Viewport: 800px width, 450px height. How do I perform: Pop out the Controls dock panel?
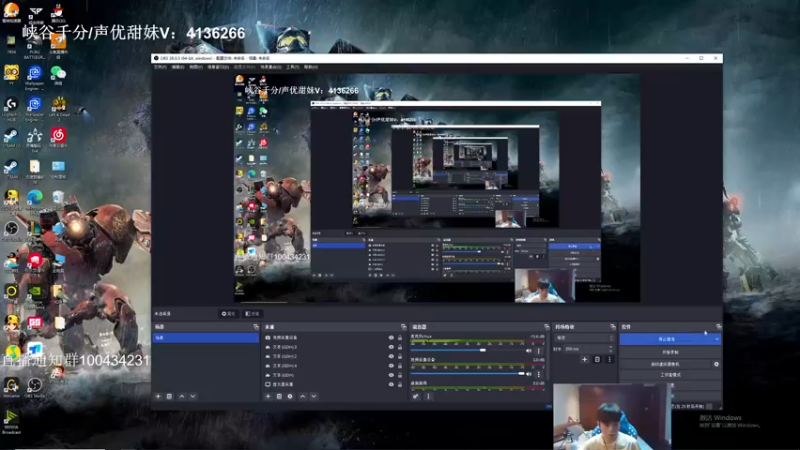719,327
